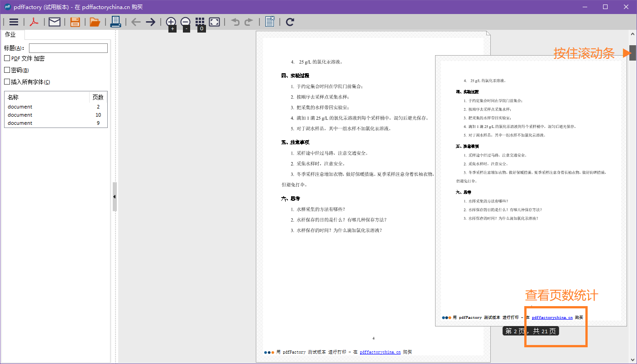Click the Adobe PDF view icon
The width and height of the screenshot is (637, 364).
click(x=34, y=22)
